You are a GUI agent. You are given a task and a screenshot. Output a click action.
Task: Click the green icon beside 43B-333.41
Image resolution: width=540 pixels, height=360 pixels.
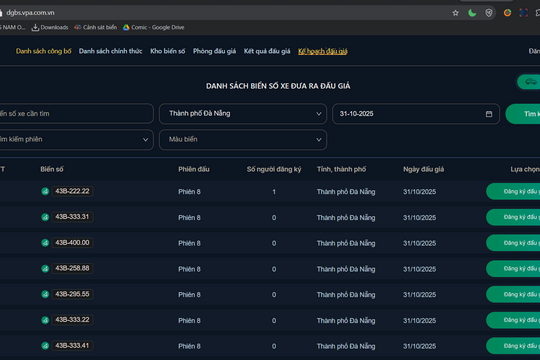(x=45, y=346)
